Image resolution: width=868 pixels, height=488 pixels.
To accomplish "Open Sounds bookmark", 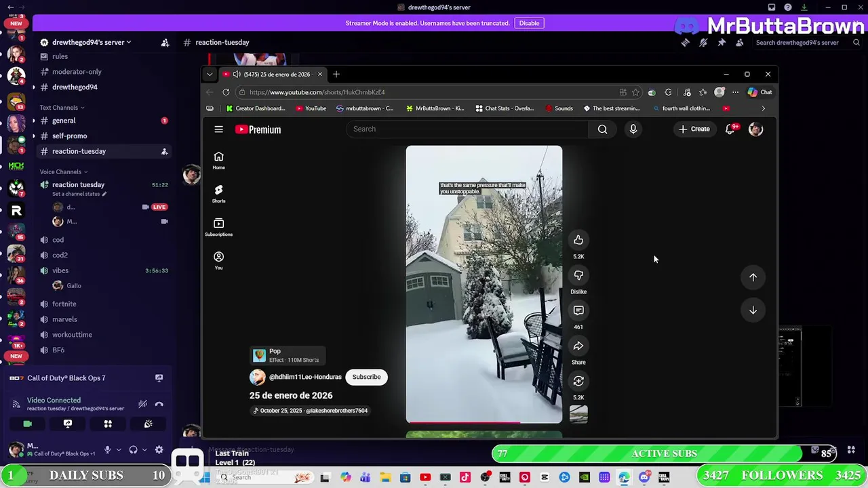I will (559, 108).
